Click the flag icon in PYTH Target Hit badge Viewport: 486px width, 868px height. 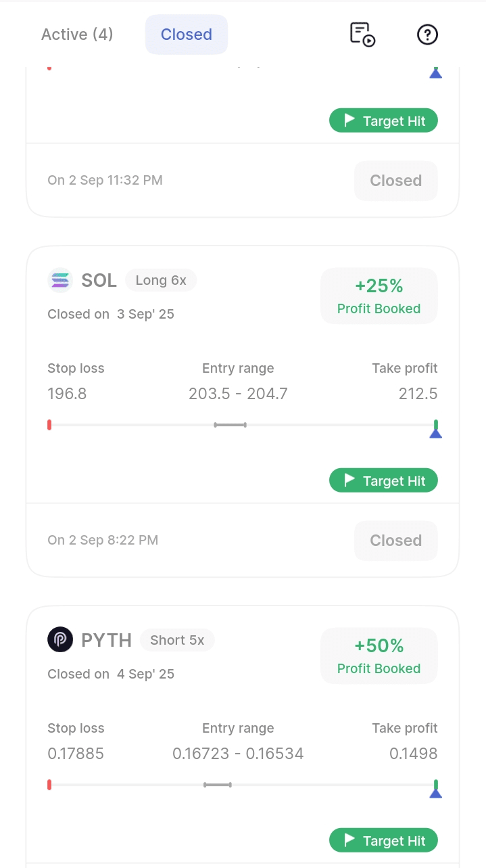[349, 840]
